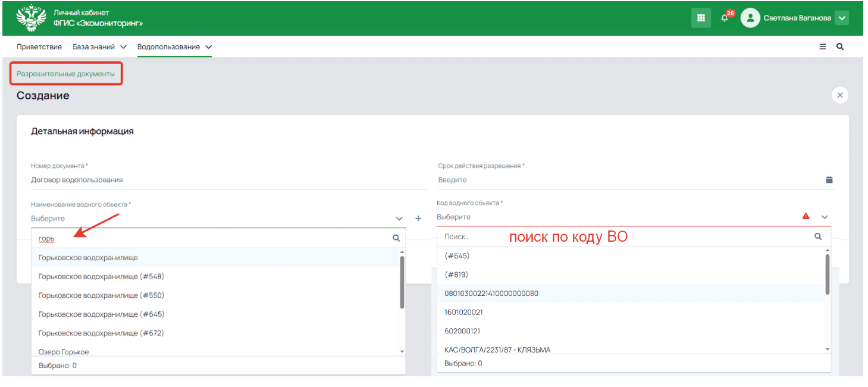
Task: Open the hamburger menu icon
Action: click(x=823, y=46)
